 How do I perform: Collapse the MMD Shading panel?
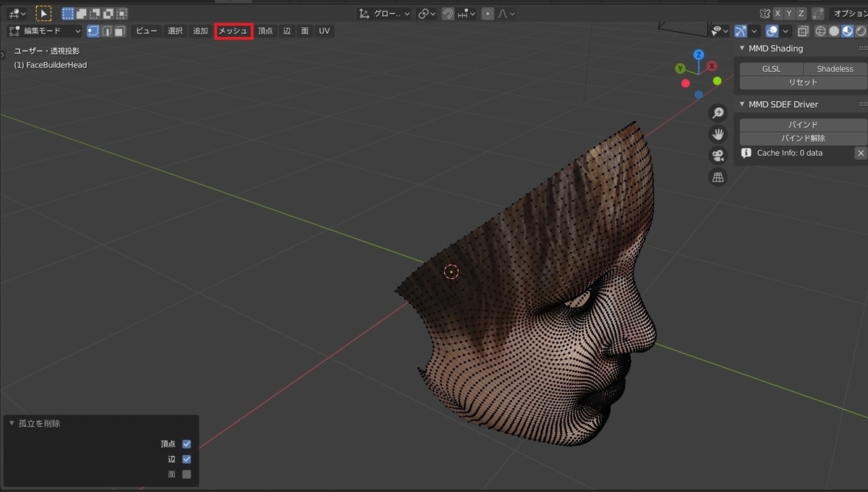click(x=742, y=48)
